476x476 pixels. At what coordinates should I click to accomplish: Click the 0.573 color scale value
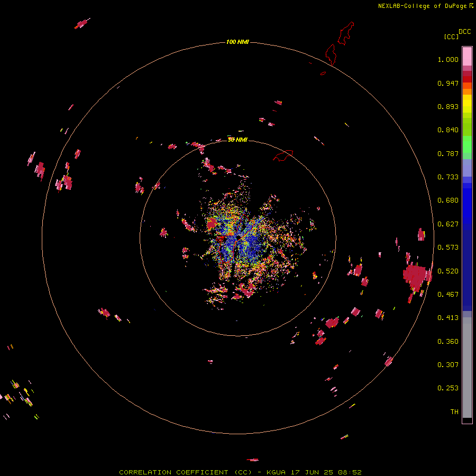pos(448,248)
